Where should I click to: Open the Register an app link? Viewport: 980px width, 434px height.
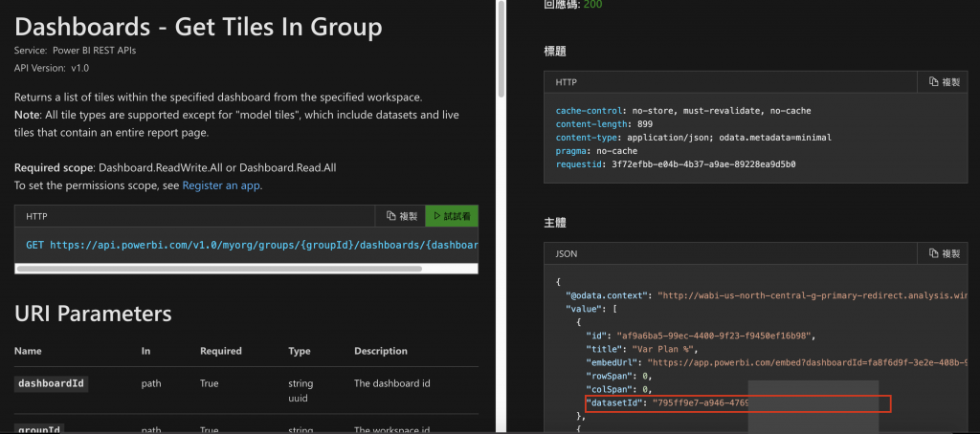pyautogui.click(x=222, y=184)
